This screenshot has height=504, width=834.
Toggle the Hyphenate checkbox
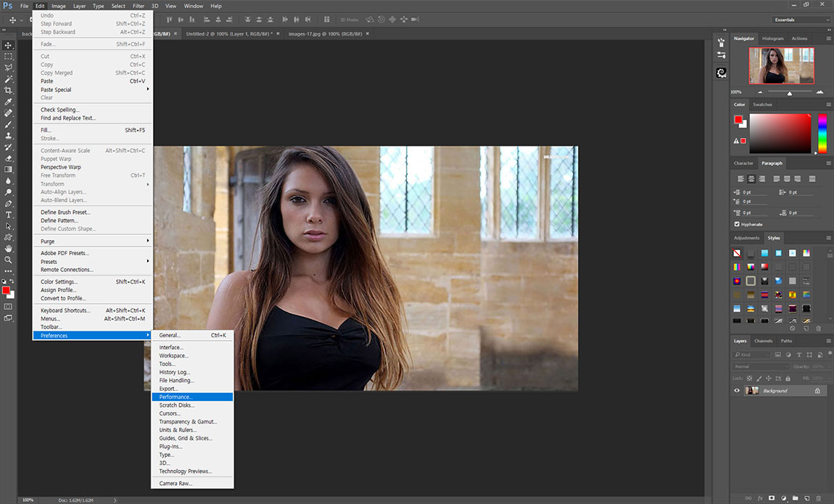pyautogui.click(x=737, y=224)
